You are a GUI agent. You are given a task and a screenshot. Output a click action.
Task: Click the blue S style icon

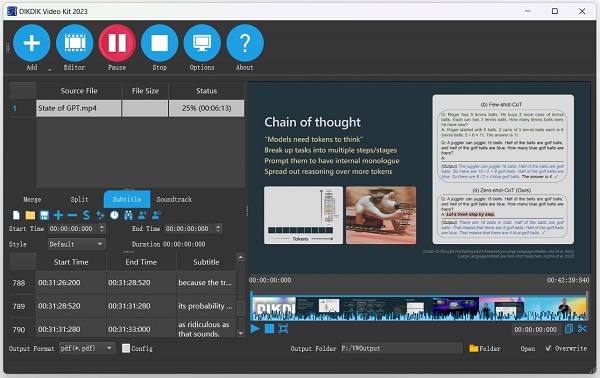[x=86, y=215]
